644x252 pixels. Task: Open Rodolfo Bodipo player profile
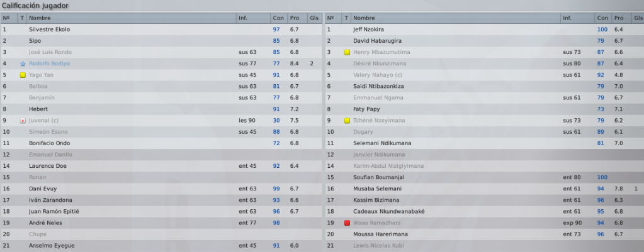pos(49,63)
